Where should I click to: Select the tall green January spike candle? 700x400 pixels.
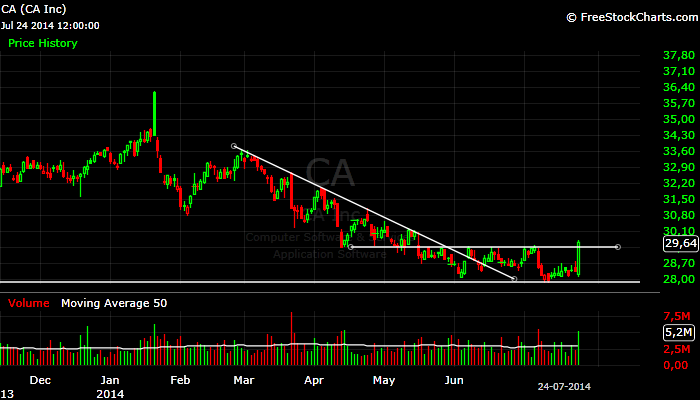(154, 114)
